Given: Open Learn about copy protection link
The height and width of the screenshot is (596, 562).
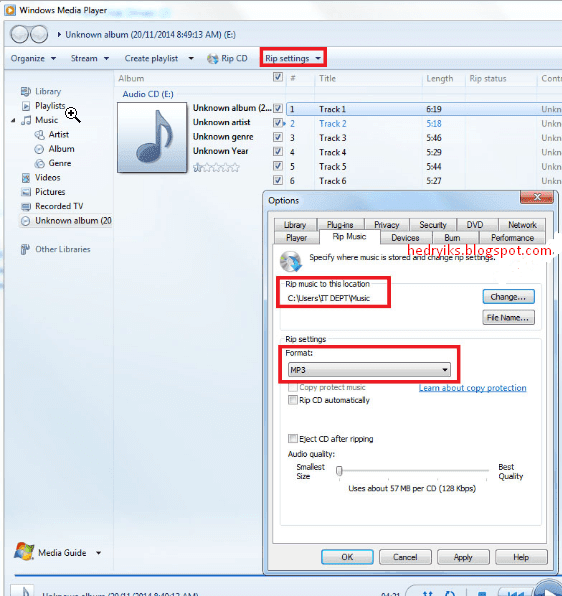Looking at the screenshot, I should (473, 388).
